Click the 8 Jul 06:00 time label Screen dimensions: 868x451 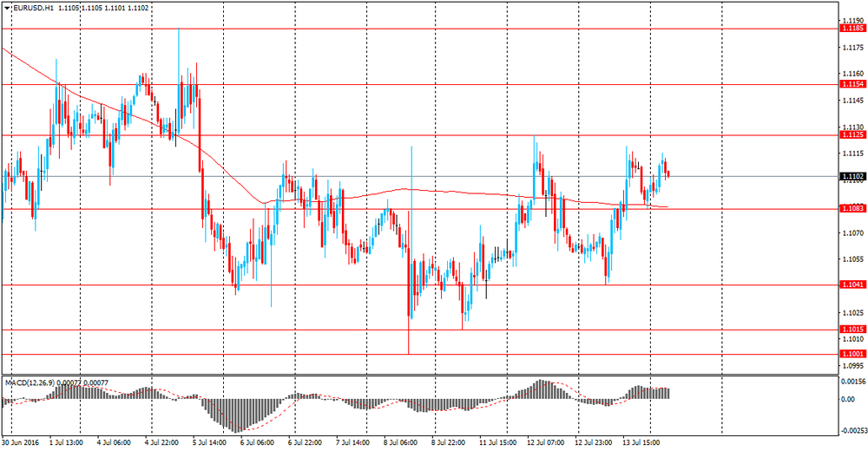(x=400, y=442)
